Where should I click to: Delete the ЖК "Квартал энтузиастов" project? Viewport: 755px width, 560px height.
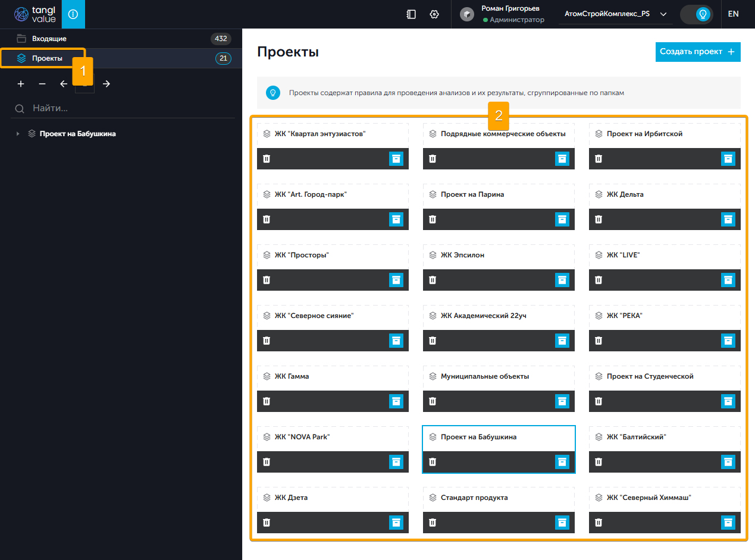[x=267, y=159]
